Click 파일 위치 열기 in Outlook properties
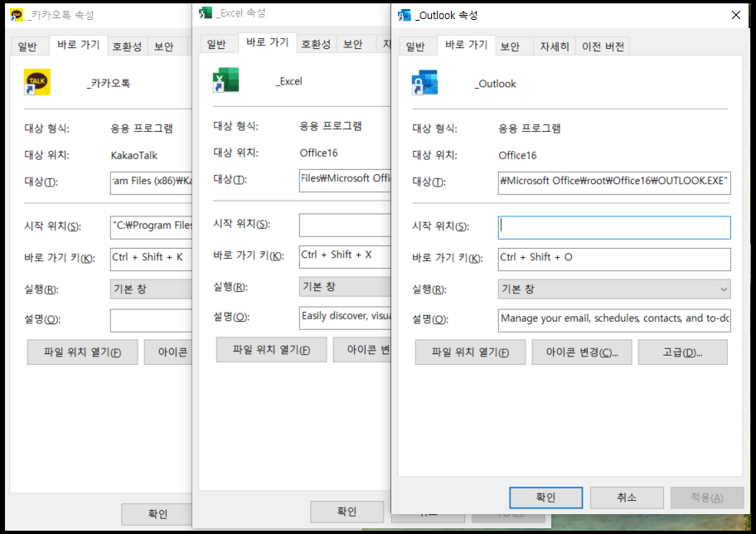756x534 pixels. point(470,352)
